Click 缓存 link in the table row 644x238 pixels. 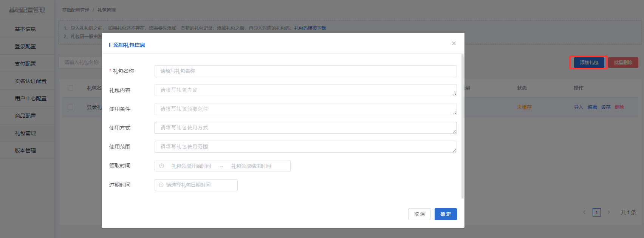605,107
